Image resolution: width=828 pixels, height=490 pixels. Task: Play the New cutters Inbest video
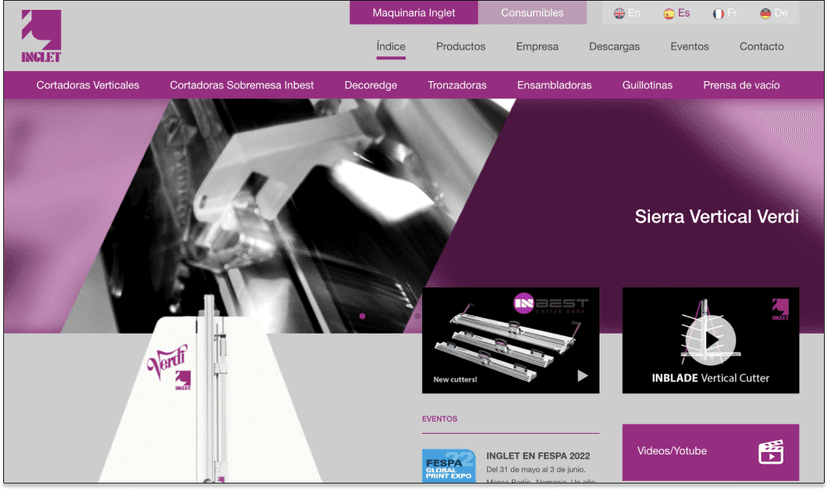582,376
